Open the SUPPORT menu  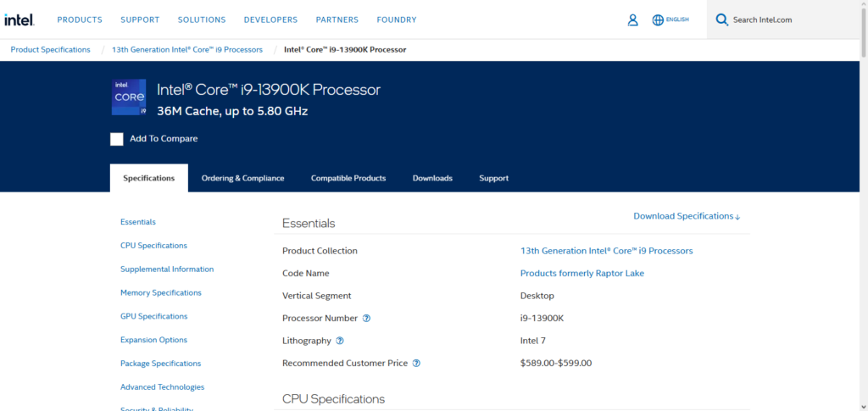tap(140, 19)
